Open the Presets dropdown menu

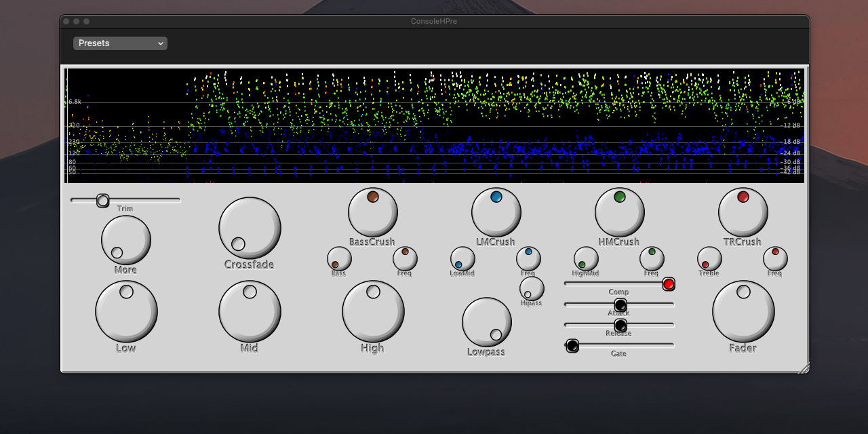coord(120,43)
